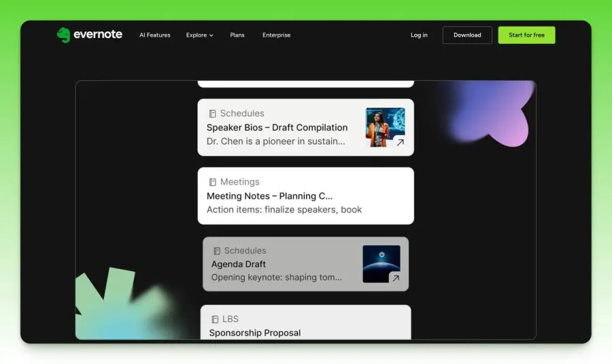Open the Plans page

pyautogui.click(x=237, y=35)
